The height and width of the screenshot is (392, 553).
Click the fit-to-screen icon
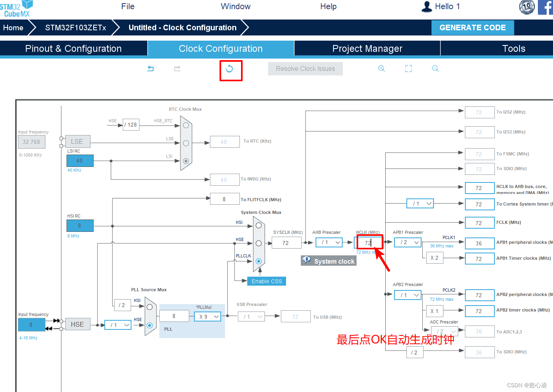pyautogui.click(x=408, y=69)
